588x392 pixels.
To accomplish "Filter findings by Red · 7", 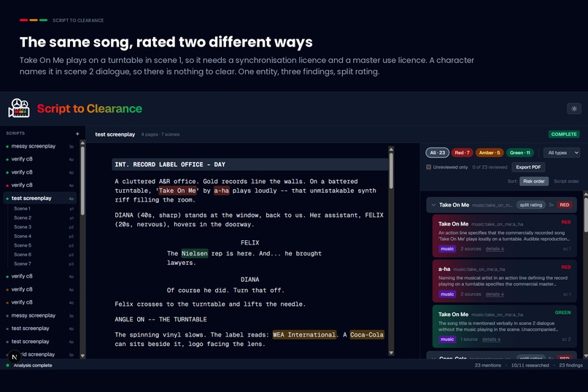I will tap(462, 153).
